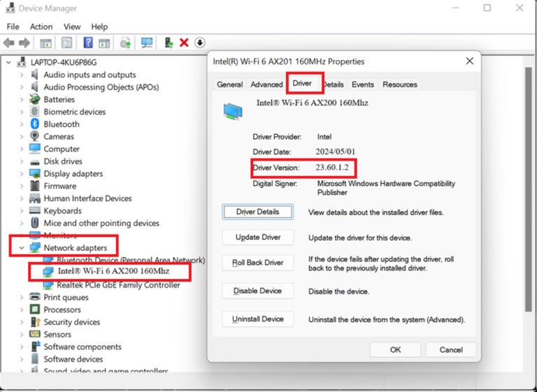The height and width of the screenshot is (392, 537).
Task: Click the Device Manager title bar icon
Action: pyautogui.click(x=11, y=8)
